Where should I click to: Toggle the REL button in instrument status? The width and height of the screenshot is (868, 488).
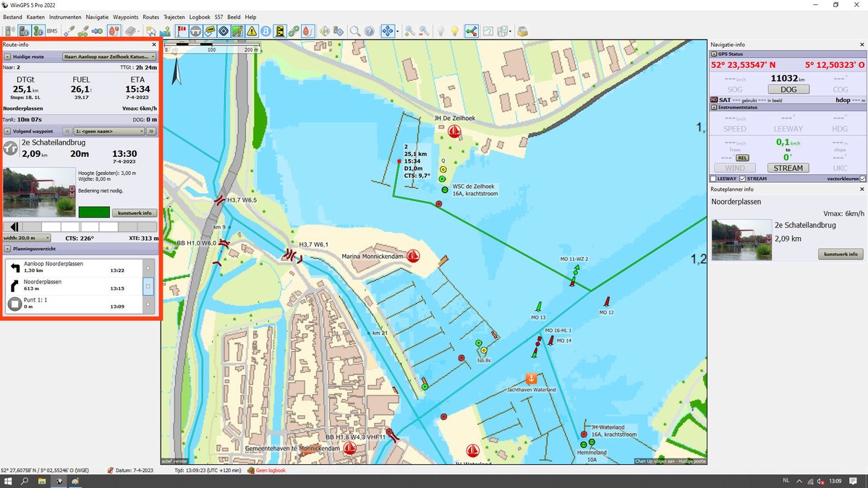742,158
